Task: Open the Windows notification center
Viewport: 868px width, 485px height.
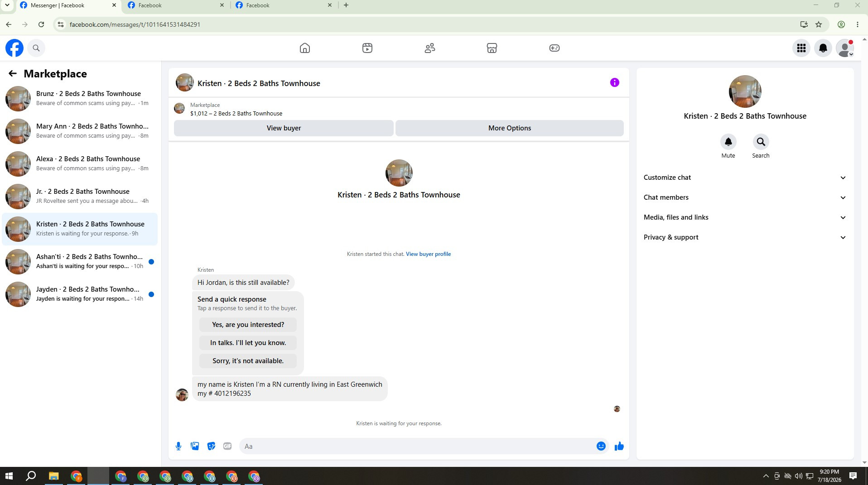Action: 853,476
